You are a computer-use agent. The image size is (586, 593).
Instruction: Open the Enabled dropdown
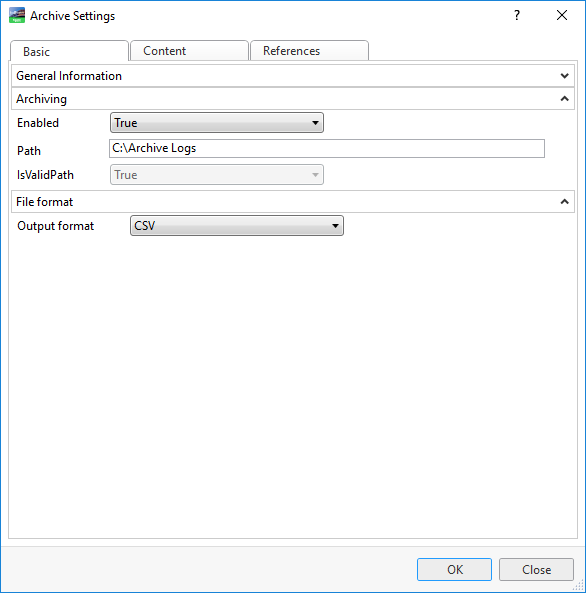coord(217,123)
